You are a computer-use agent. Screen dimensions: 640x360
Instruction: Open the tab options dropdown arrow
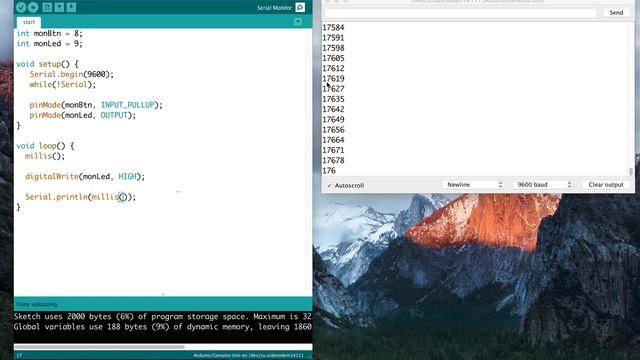(298, 22)
